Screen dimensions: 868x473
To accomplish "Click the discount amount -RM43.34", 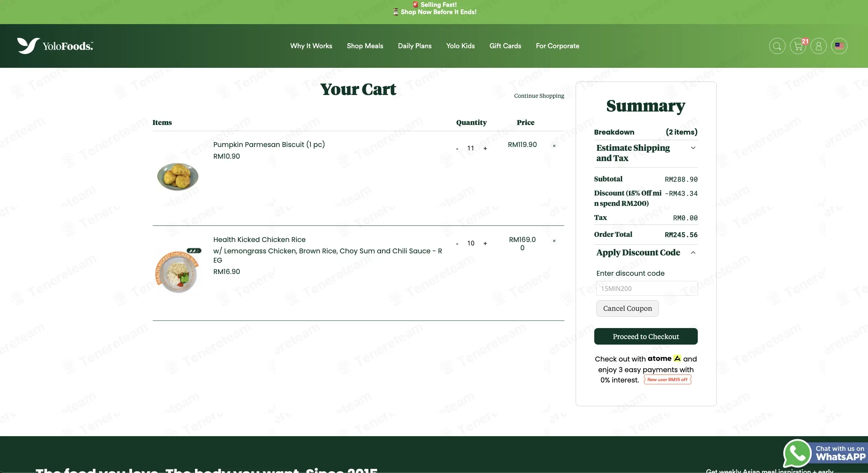I will (681, 193).
